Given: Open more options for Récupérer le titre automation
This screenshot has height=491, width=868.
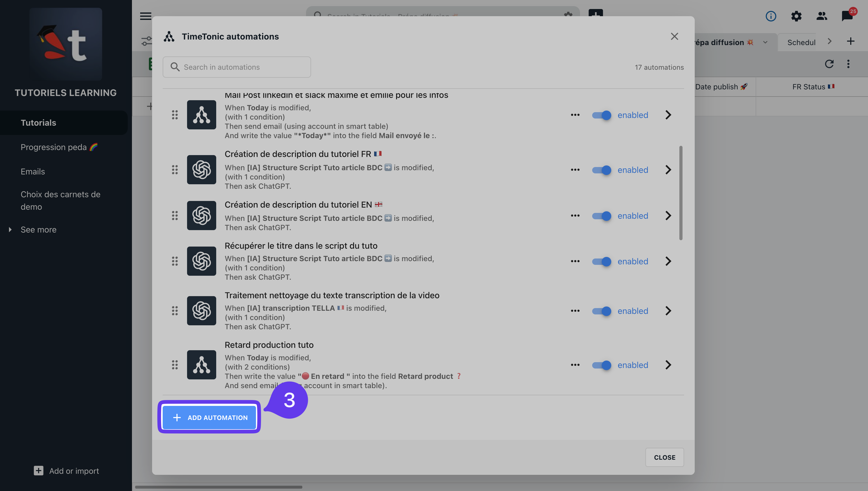Looking at the screenshot, I should pyautogui.click(x=575, y=261).
